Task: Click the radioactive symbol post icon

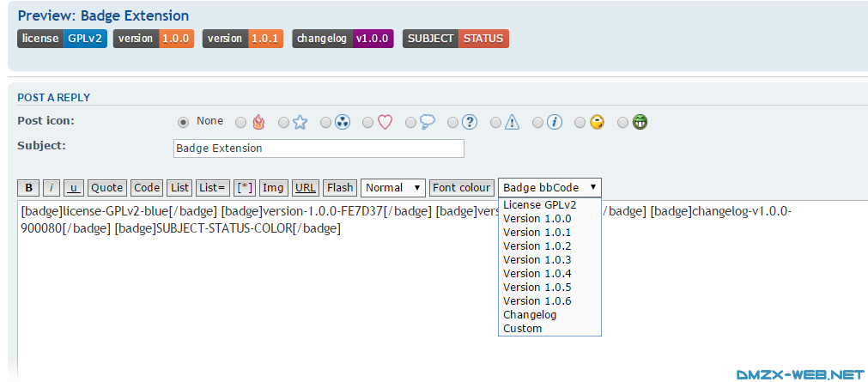Action: pyautogui.click(x=342, y=122)
